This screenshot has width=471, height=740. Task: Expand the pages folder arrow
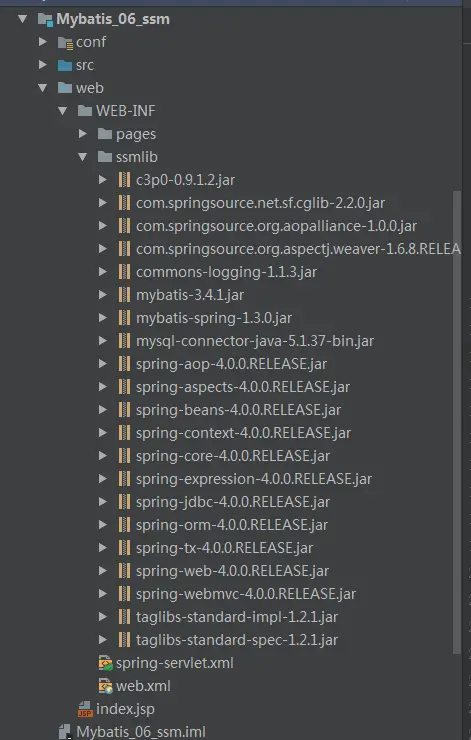pos(83,134)
